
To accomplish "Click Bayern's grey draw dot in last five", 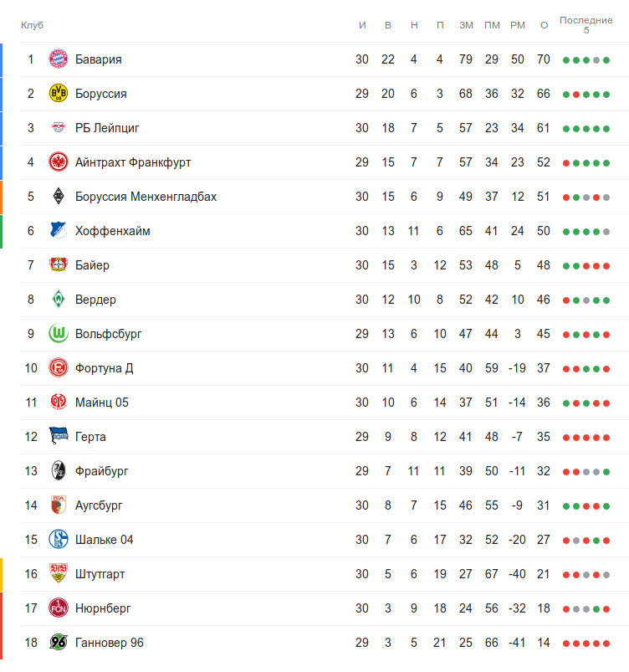I will (x=597, y=60).
